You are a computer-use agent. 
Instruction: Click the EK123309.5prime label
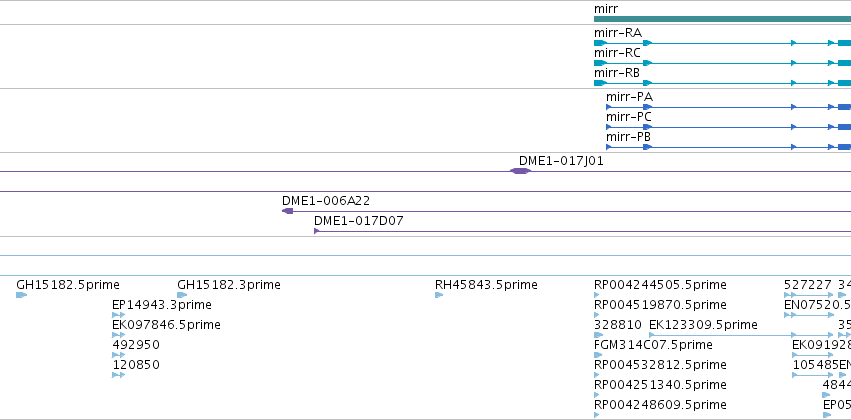click(x=703, y=325)
